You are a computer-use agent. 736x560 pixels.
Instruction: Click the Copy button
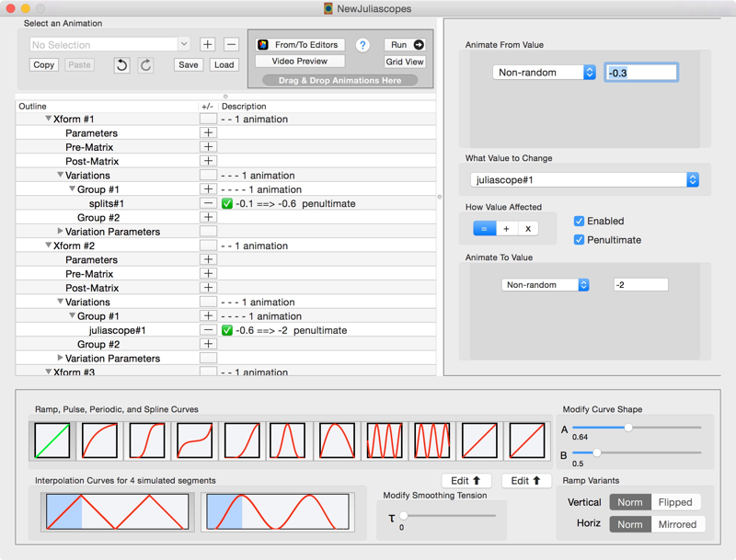[43, 64]
